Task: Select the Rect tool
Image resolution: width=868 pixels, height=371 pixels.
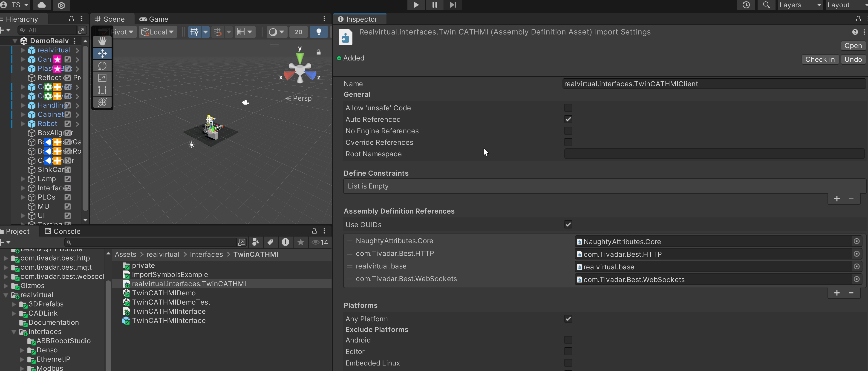Action: click(102, 90)
